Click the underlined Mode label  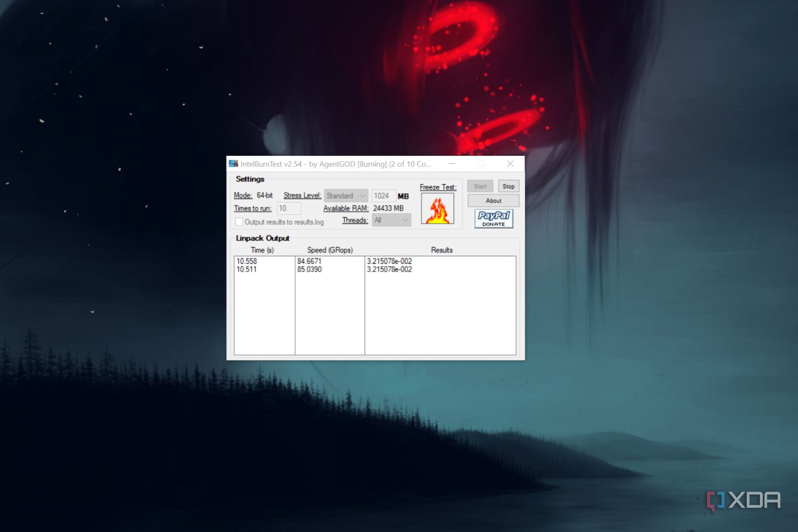coord(242,195)
